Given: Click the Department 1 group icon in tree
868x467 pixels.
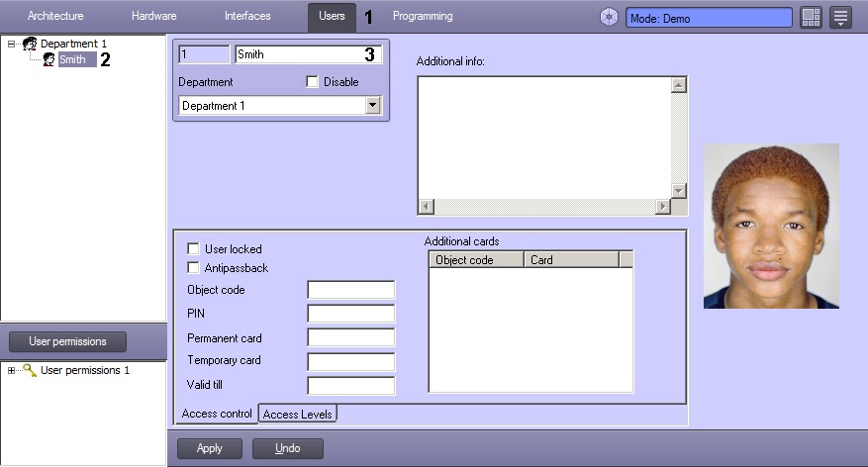Looking at the screenshot, I should [30, 44].
